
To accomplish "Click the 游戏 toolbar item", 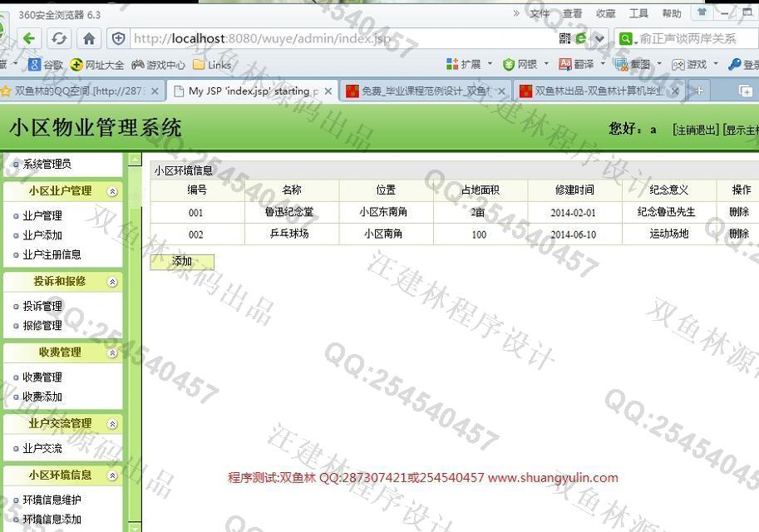I will (689, 64).
